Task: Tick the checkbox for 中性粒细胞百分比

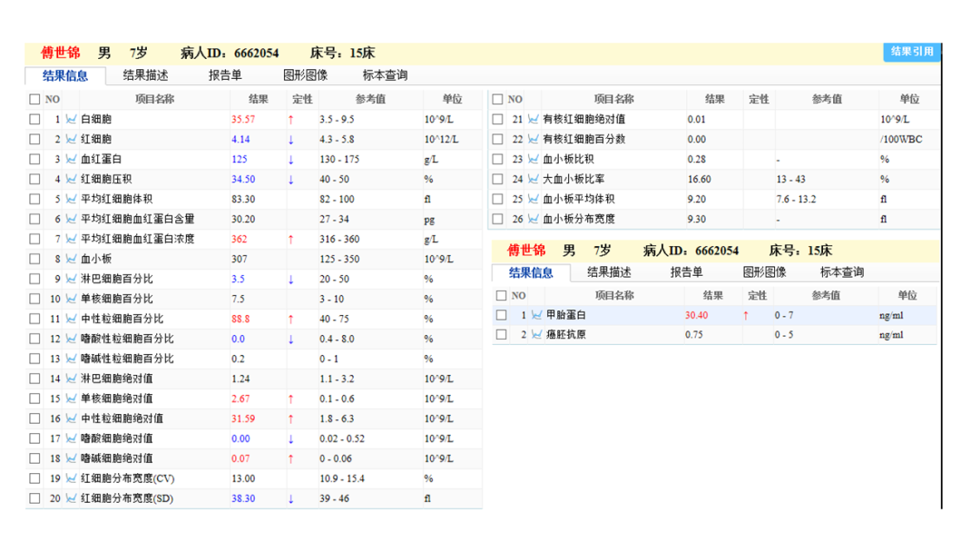Action: click(x=35, y=319)
